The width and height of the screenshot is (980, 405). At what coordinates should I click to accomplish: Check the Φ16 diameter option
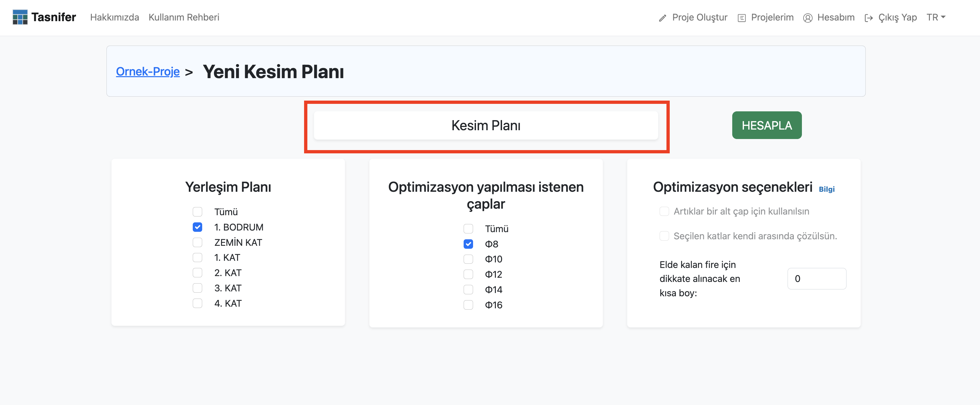(468, 305)
